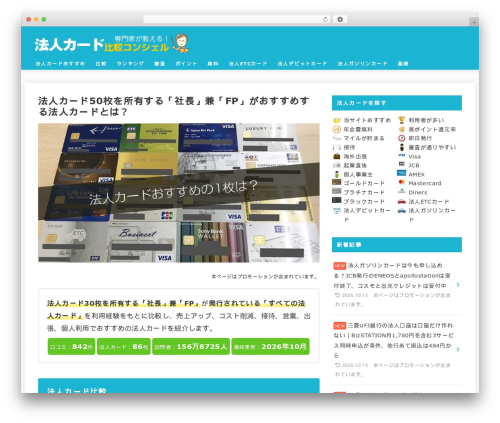This screenshot has width=500, height=423.
Task: Click the green 口コミ：842件 badge
Action: [x=71, y=347]
